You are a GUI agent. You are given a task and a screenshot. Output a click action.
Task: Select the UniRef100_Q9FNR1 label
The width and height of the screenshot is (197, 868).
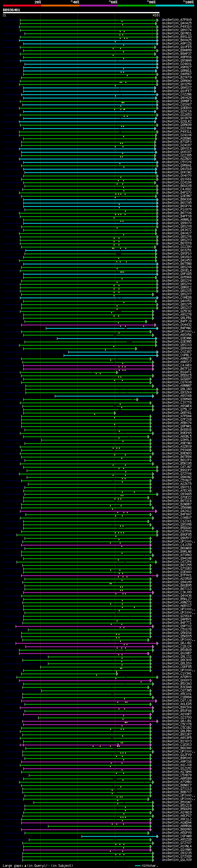coord(177,426)
